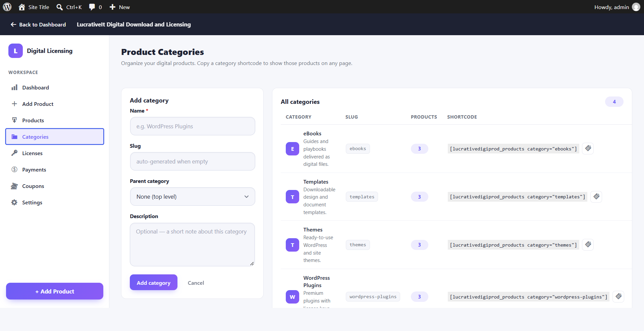This screenshot has width=644, height=331.
Task: Click the Templates category name
Action: pyautogui.click(x=316, y=182)
